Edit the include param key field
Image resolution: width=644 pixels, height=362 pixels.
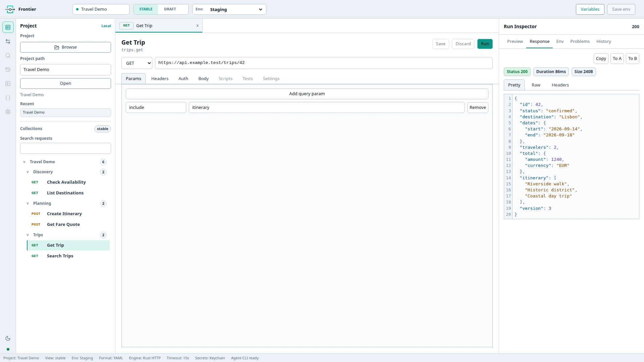(156, 108)
